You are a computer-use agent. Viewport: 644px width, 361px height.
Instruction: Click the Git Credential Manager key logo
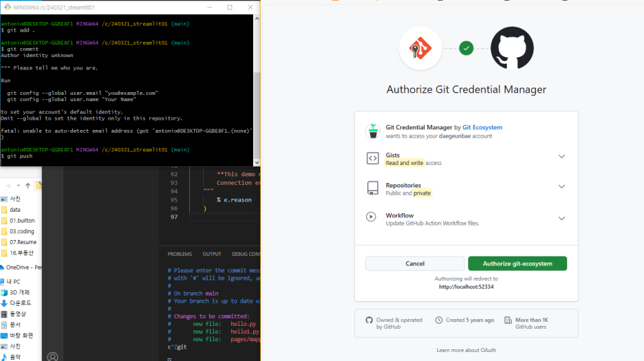(x=420, y=48)
